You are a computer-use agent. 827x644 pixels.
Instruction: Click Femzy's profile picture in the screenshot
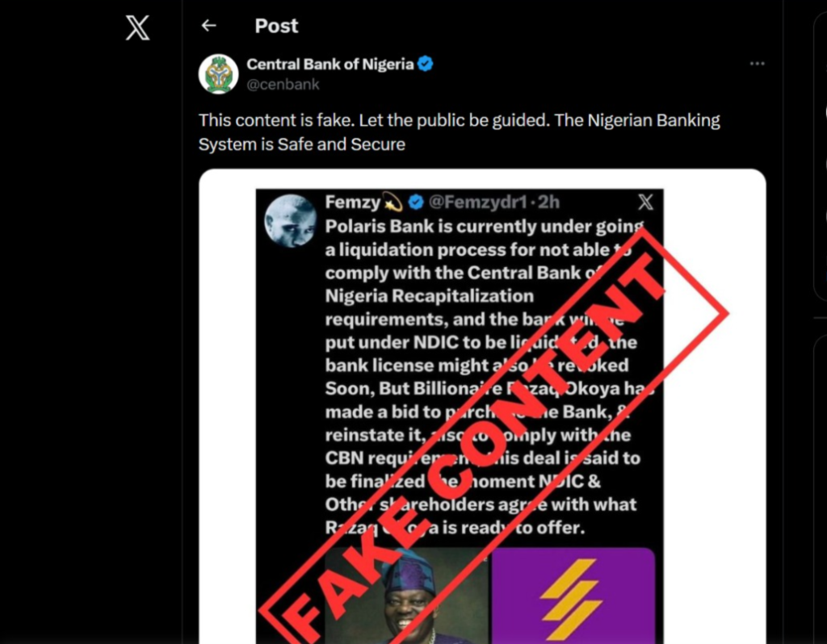click(x=291, y=220)
